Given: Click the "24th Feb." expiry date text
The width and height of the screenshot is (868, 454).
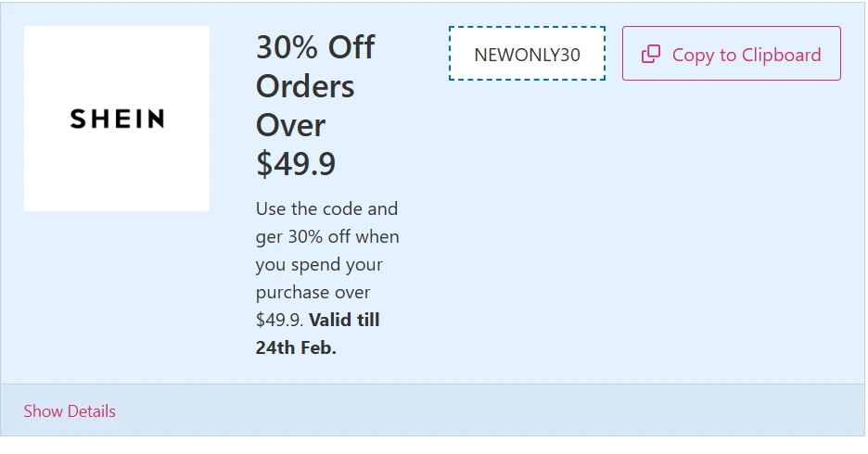Looking at the screenshot, I should tap(296, 348).
